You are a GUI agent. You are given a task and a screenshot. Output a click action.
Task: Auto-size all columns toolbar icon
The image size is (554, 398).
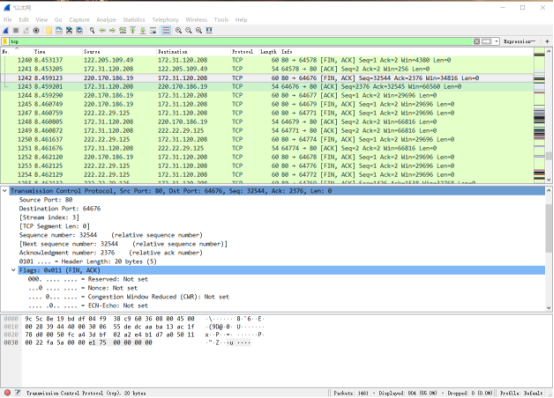tap(209, 31)
